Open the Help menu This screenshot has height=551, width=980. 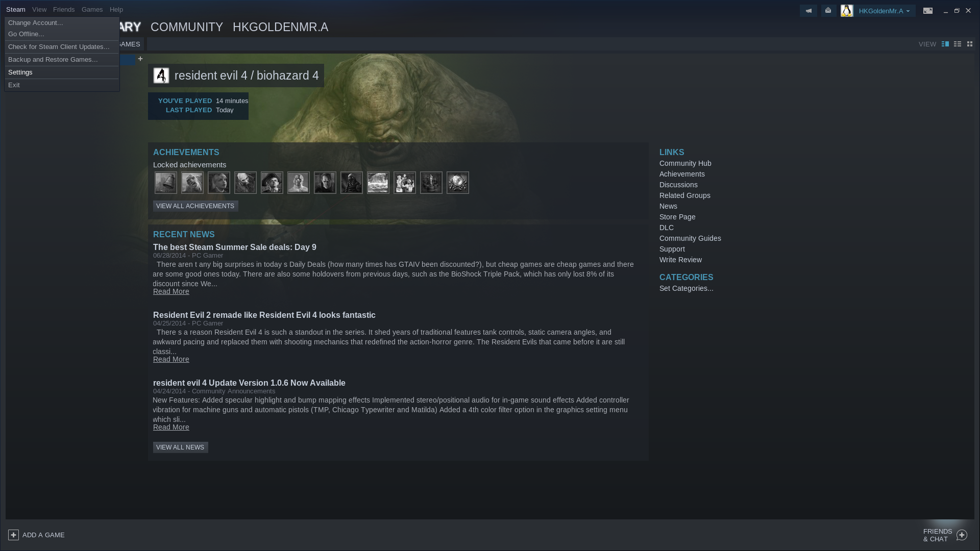coord(116,9)
